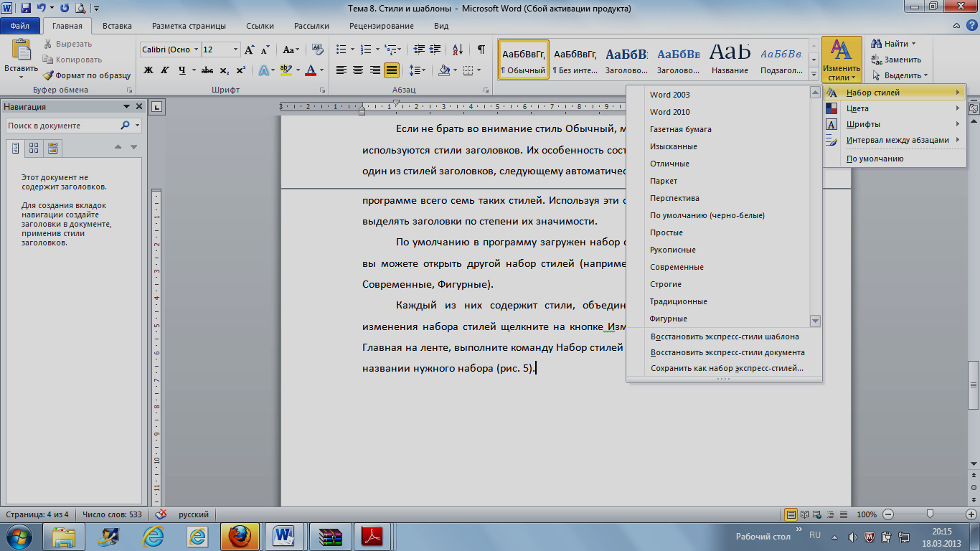Apply subscript formatting
Viewport: 980px width, 551px height.
[225, 70]
